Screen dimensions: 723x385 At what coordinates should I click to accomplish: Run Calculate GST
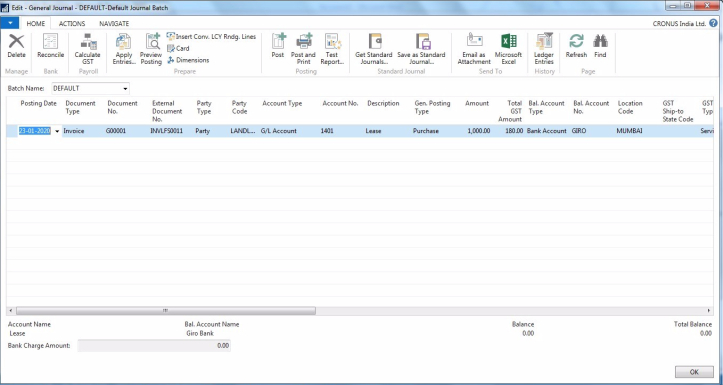(x=88, y=49)
